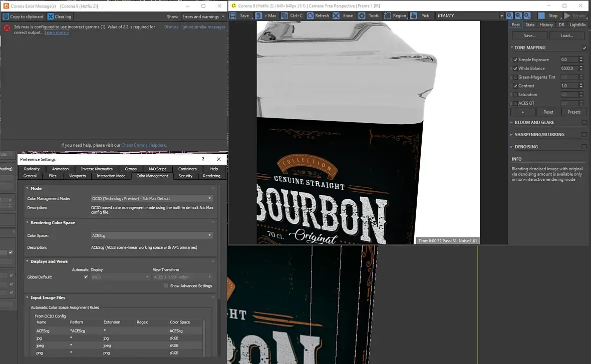The width and height of the screenshot is (591, 364).
Task: Open the Viewports tab in Preference Settings
Action: click(77, 176)
